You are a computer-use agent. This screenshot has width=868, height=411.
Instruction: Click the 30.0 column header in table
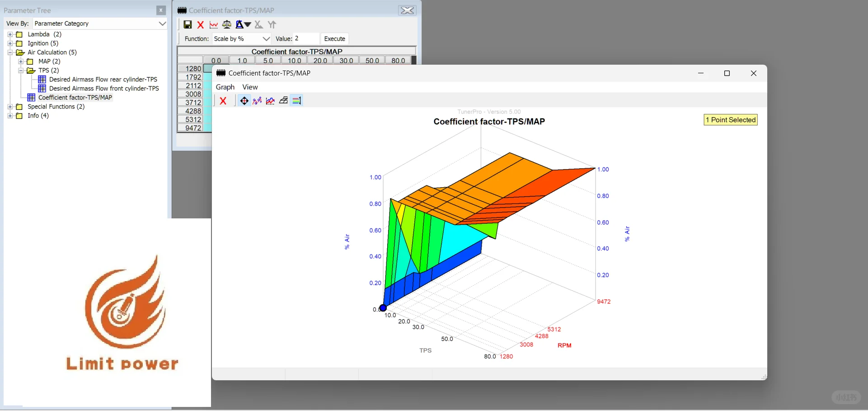346,61
